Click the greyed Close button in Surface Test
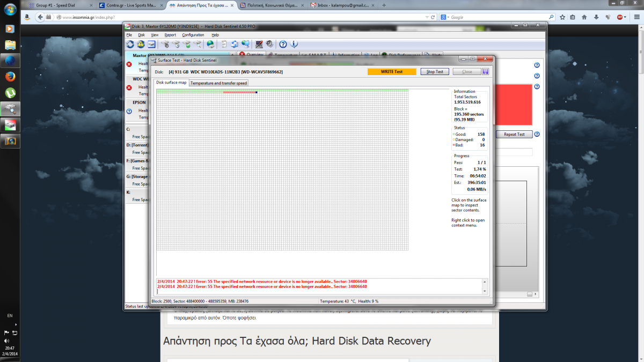This screenshot has width=644, height=362. click(x=466, y=71)
